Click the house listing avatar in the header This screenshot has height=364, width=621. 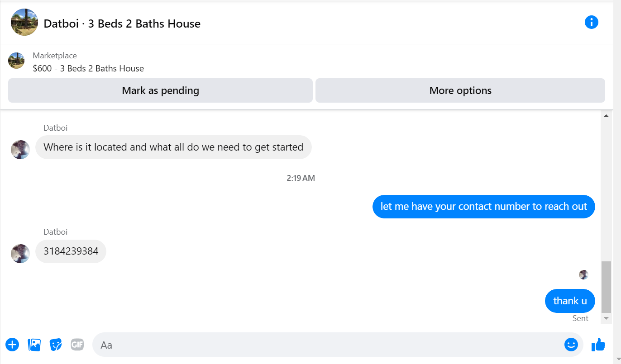pos(24,22)
